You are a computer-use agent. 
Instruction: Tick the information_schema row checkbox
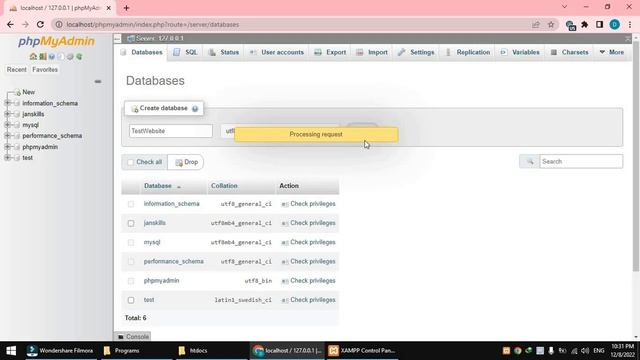tap(131, 204)
